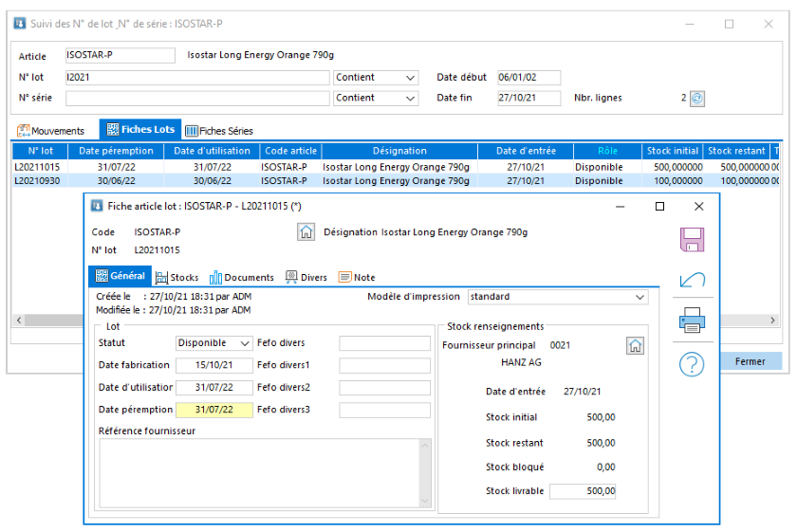
Task: Open the Note tab
Action: point(357,278)
